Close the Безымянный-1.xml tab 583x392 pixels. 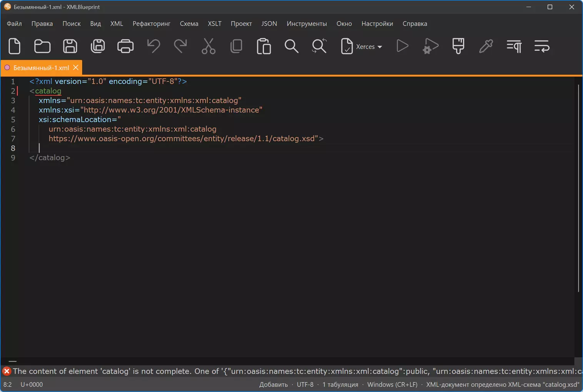[x=76, y=68]
